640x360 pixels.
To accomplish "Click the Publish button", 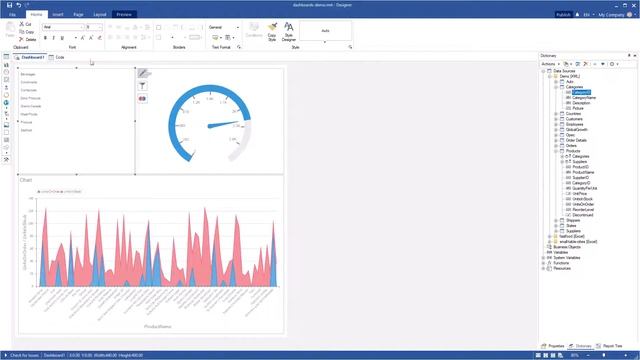I will [563, 14].
